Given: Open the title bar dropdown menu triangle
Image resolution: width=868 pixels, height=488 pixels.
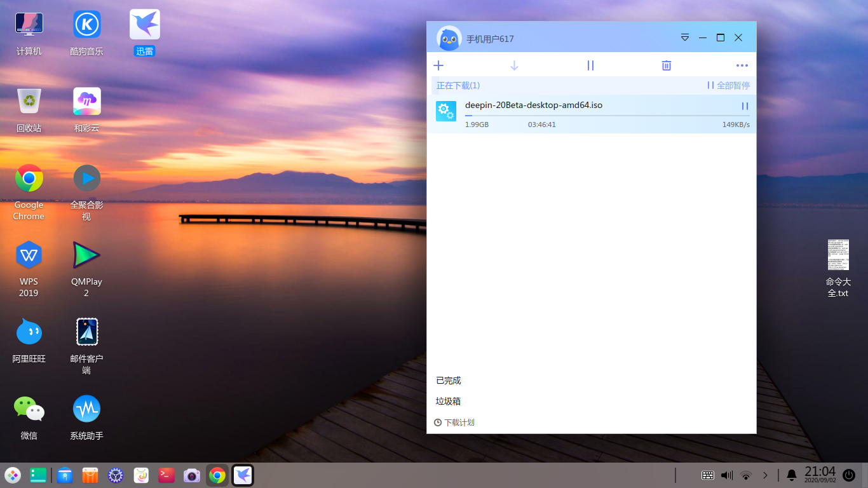Looking at the screenshot, I should [x=685, y=37].
